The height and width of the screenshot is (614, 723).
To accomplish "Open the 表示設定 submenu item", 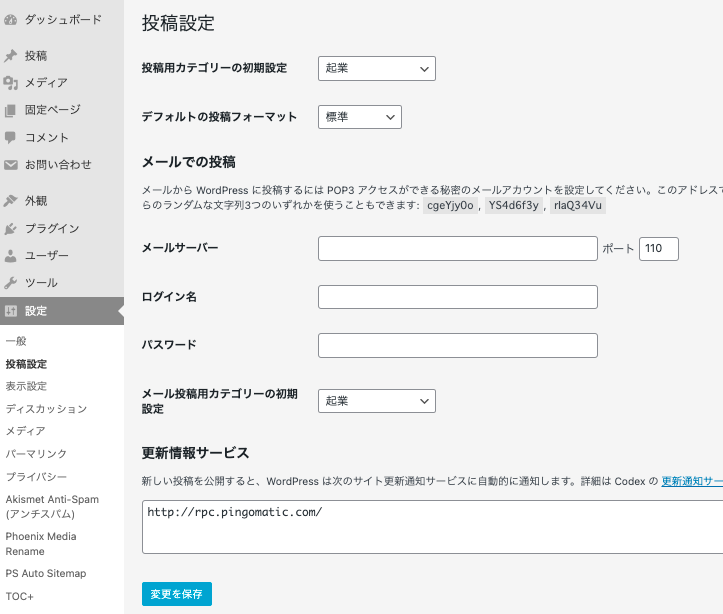I will click(26, 386).
